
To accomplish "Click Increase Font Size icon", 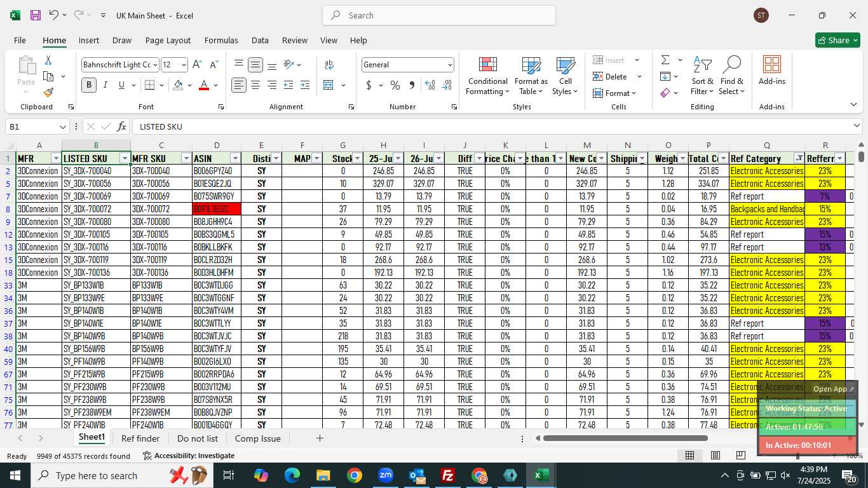I will click(x=197, y=65).
